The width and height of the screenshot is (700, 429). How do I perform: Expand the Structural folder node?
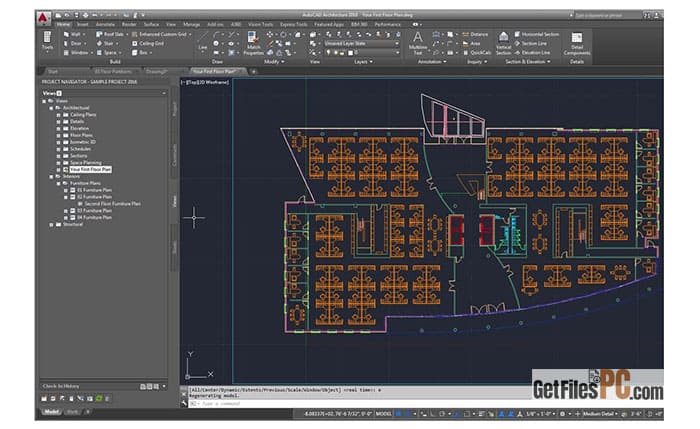pyautogui.click(x=51, y=225)
